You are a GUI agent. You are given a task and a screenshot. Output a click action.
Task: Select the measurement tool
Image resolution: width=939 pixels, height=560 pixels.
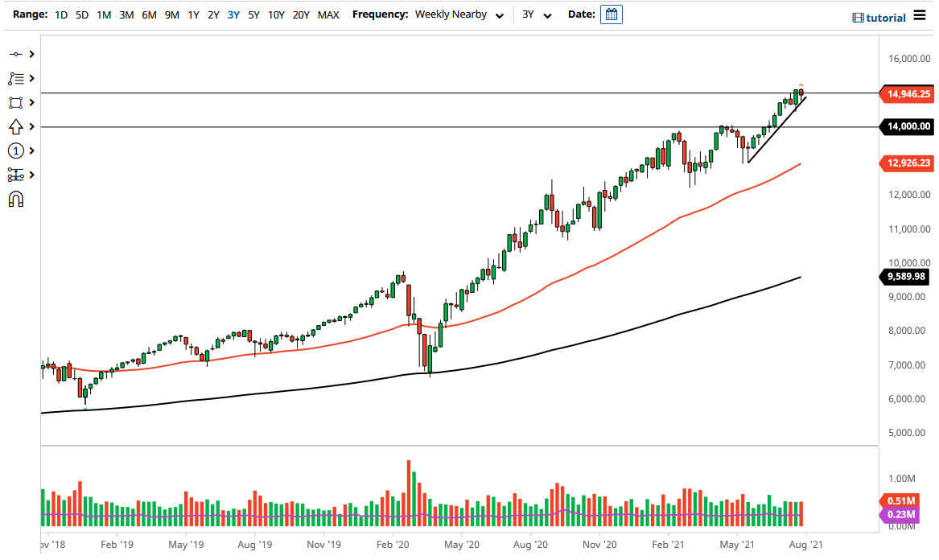[16, 175]
